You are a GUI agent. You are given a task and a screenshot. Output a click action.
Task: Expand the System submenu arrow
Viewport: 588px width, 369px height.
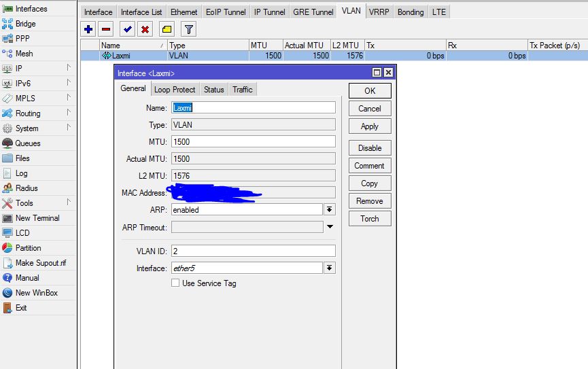pyautogui.click(x=69, y=128)
